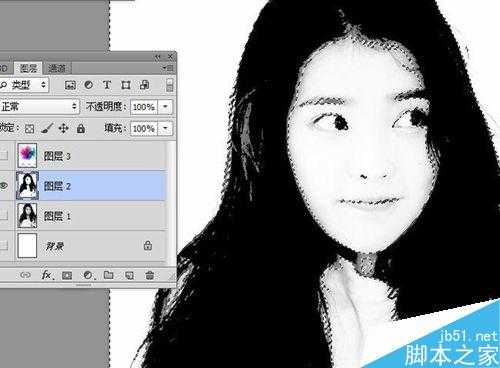Delete layer with trash icon
Image resolution: width=500 pixels, height=368 pixels.
point(150,275)
